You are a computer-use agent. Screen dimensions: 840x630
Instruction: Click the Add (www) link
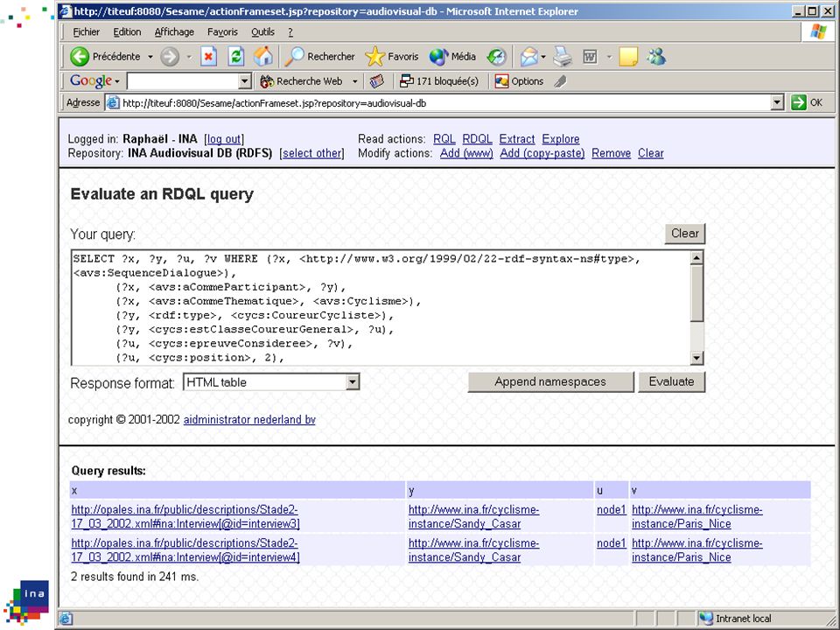pyautogui.click(x=466, y=153)
